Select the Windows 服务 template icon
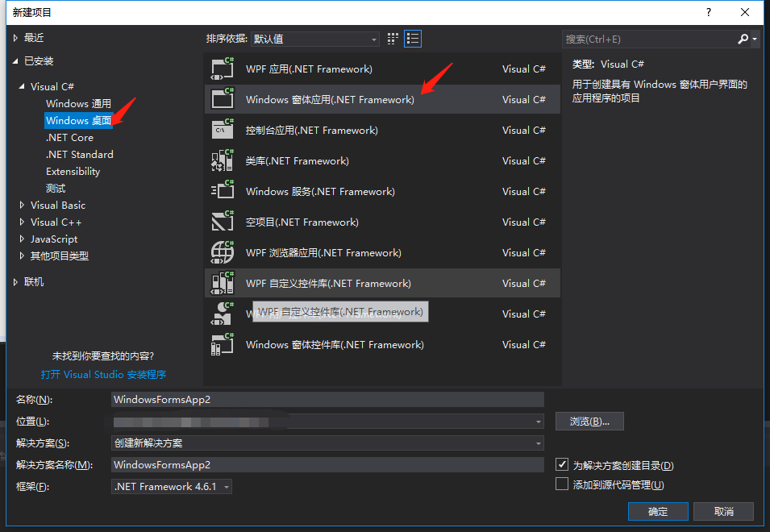Image resolution: width=770 pixels, height=532 pixels. point(223,191)
